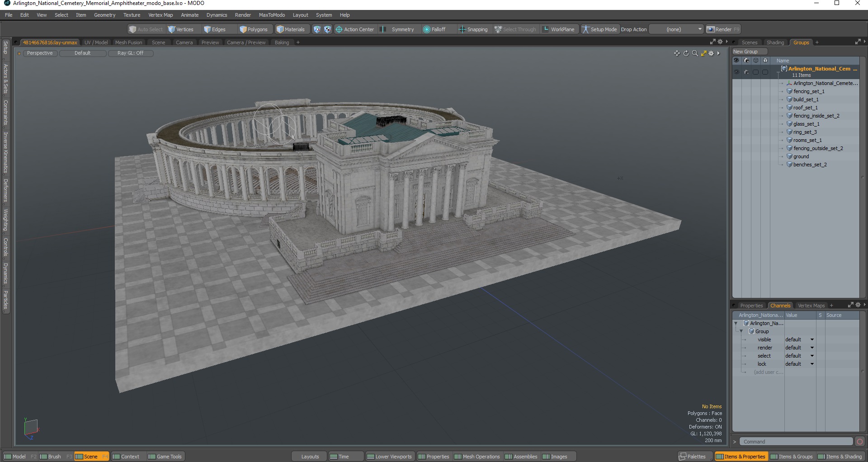Toggle Setup Mode
The height and width of the screenshot is (462, 868).
(x=599, y=29)
